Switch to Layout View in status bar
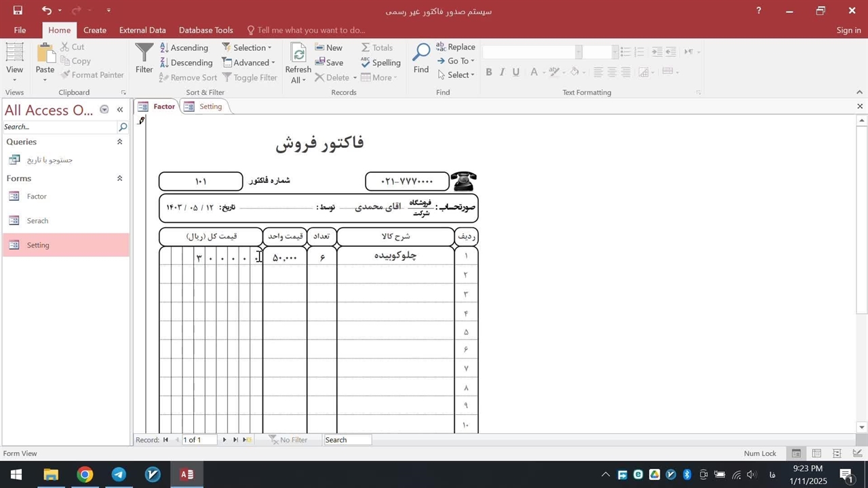Image resolution: width=868 pixels, height=488 pixels. click(837, 453)
